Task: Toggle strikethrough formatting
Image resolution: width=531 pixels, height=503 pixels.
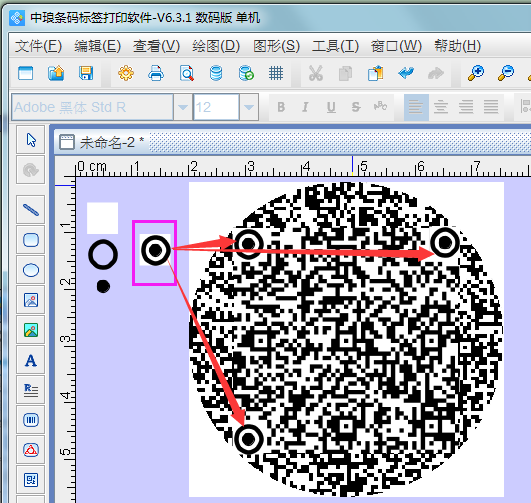Action: click(x=356, y=107)
